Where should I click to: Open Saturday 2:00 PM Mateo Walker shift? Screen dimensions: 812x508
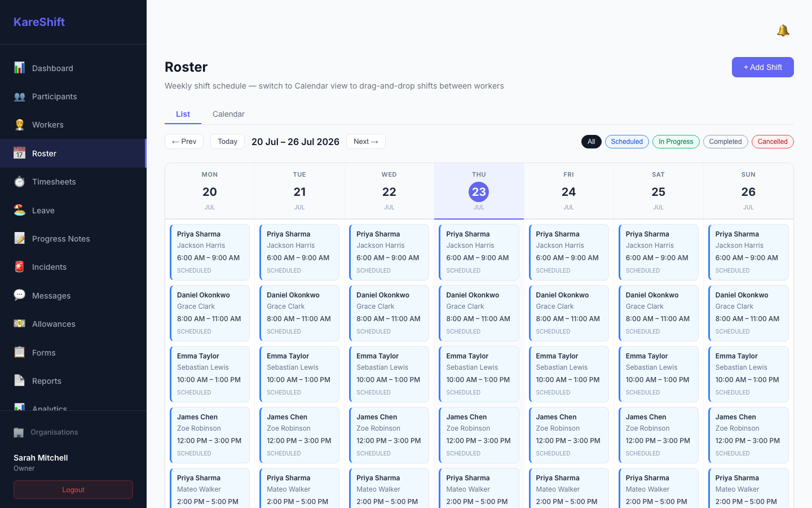click(658, 489)
